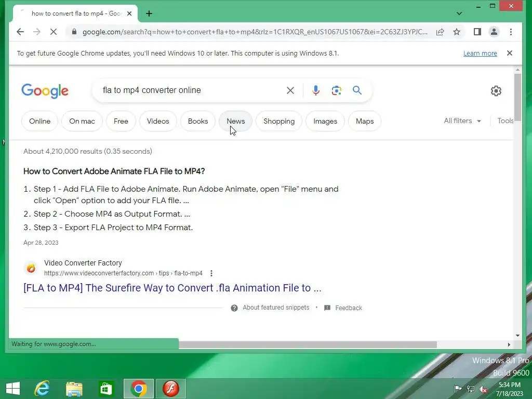532x399 pixels.
Task: Start a voice search
Action: pos(316,90)
